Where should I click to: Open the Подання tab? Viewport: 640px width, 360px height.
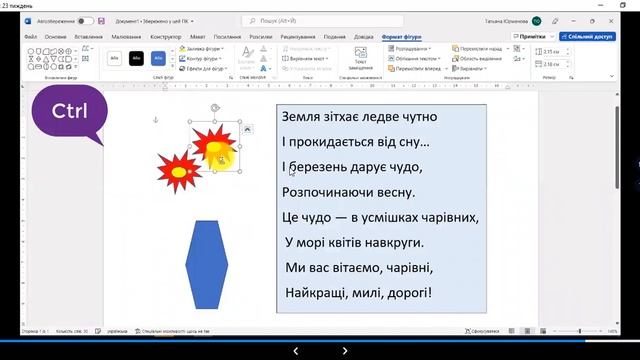(x=335, y=37)
